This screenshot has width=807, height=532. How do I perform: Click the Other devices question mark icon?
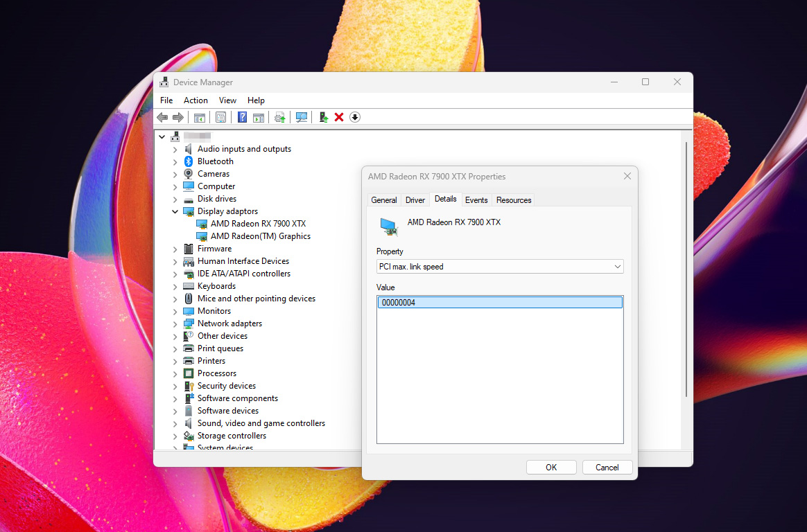[x=189, y=336]
